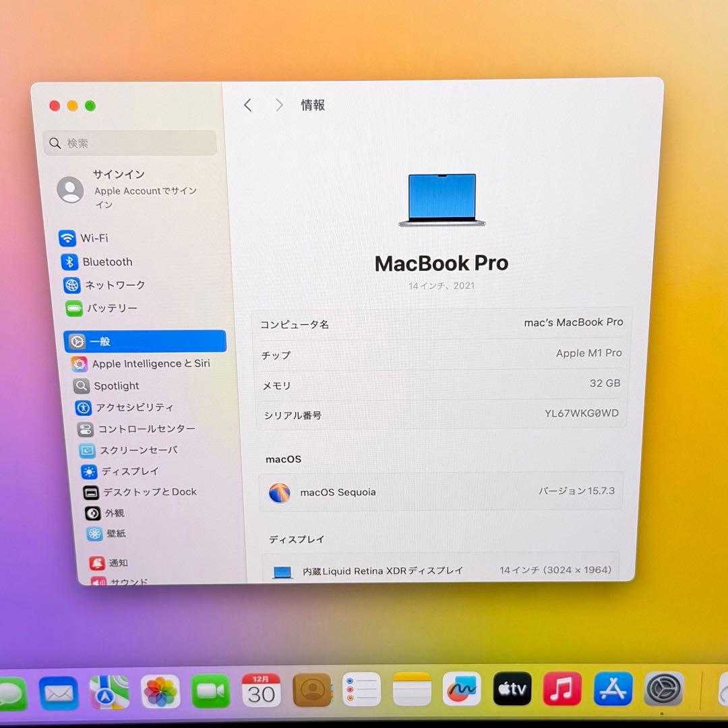Open 外観 settings in sidebar
Viewport: 728px width, 728px height.
(x=105, y=513)
